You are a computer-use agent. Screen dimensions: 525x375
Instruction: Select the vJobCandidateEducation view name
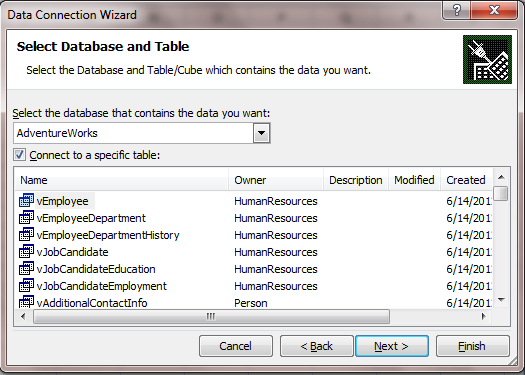click(x=96, y=269)
